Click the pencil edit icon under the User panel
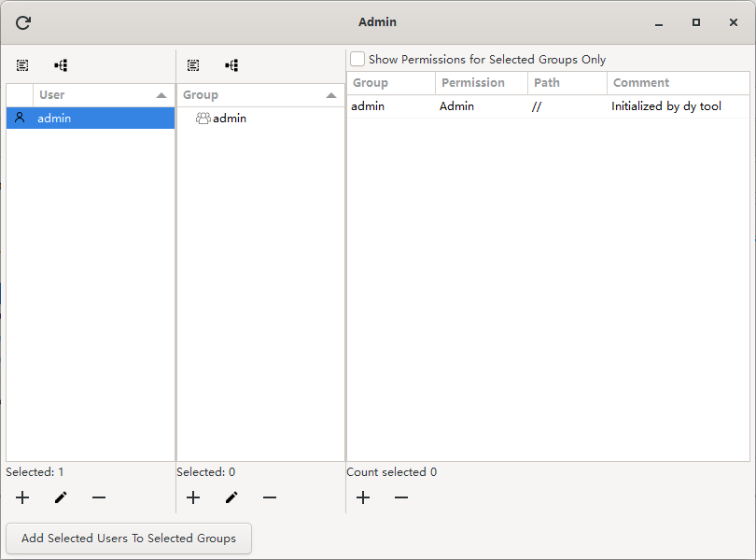Viewport: 756px width, 560px height. pyautogui.click(x=60, y=497)
